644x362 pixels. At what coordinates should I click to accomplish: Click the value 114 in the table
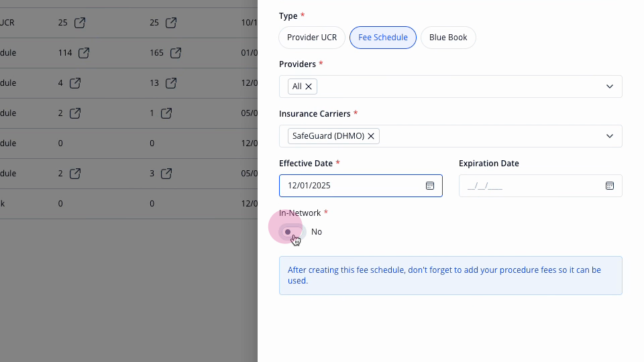[x=65, y=53]
